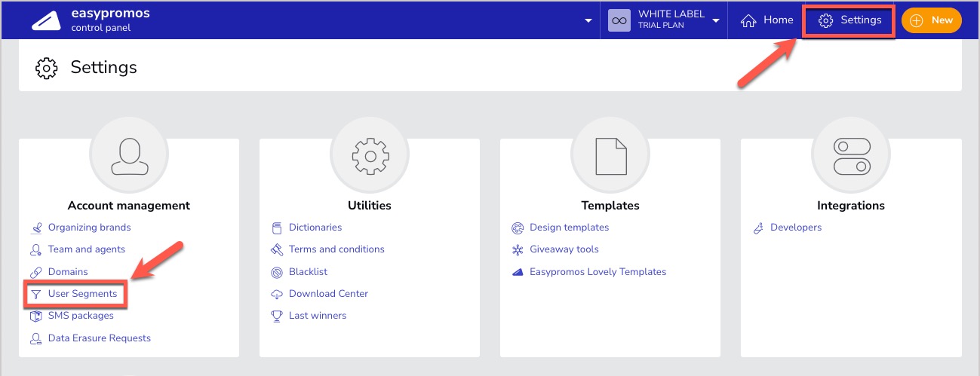Click the Data Erasure Requests user icon

(35, 338)
